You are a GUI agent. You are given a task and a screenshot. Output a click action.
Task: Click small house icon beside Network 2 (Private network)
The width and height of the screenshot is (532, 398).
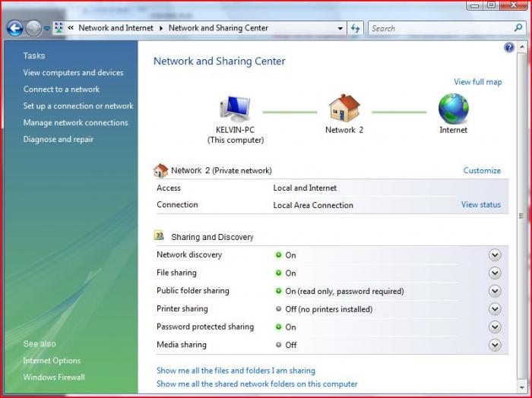[x=161, y=171]
